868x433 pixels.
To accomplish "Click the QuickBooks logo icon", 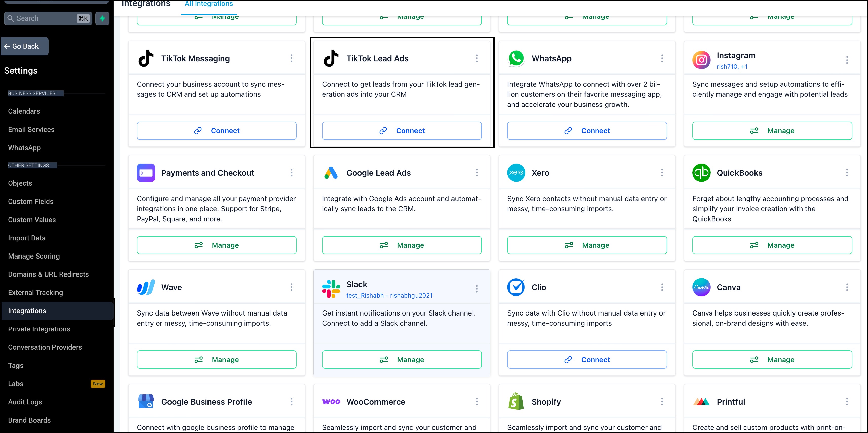I will point(701,173).
